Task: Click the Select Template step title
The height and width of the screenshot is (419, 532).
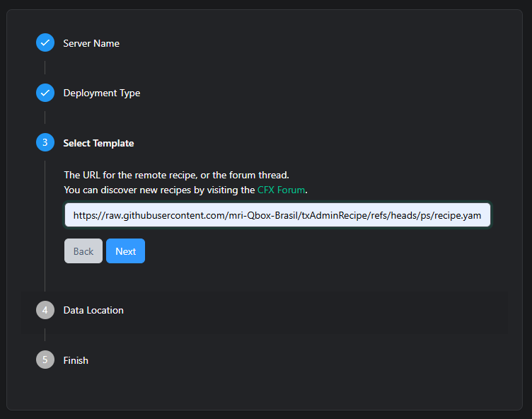Action: pos(98,143)
